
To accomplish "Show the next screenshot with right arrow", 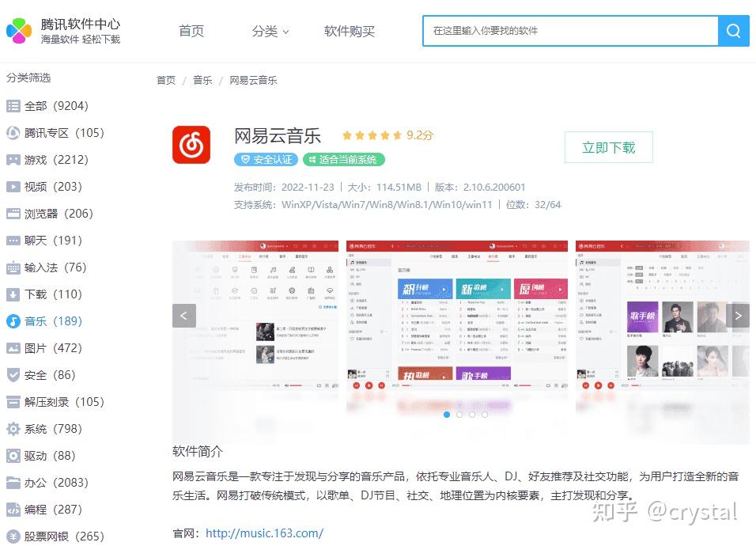I will (x=738, y=316).
